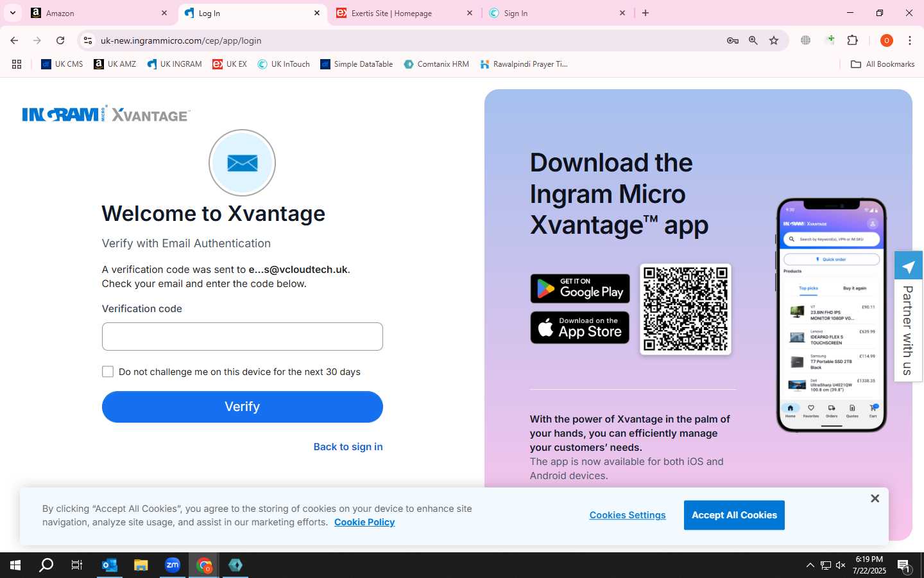924x578 pixels.
Task: Close the Amazon tab
Action: [x=164, y=13]
